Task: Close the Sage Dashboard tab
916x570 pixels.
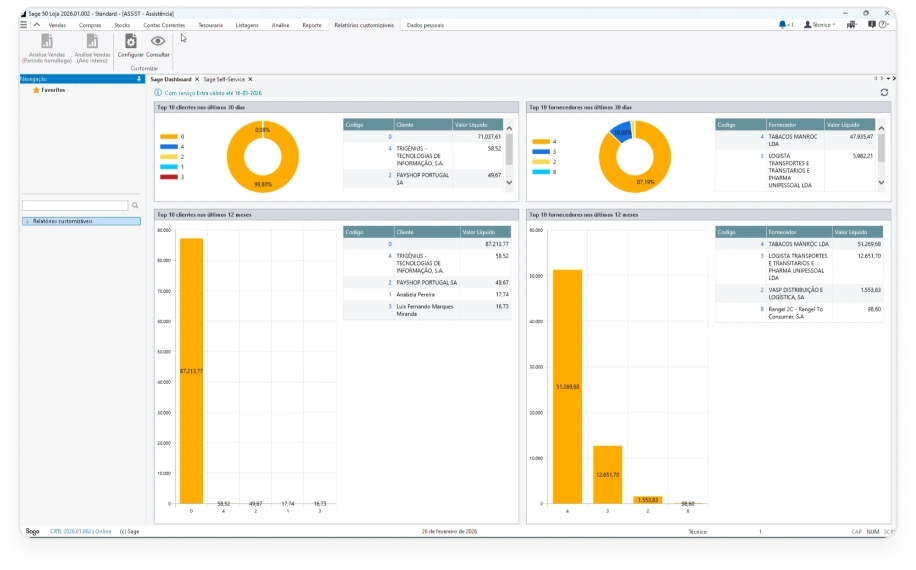Action: click(197, 79)
